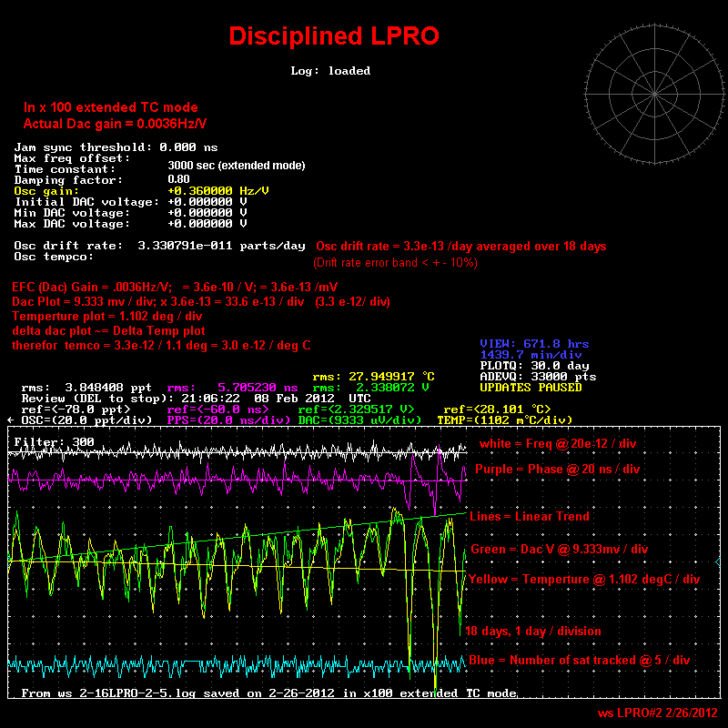The image size is (728, 728).
Task: Click the 'ref=<-60.0 ns>' reference
Action: (217, 409)
